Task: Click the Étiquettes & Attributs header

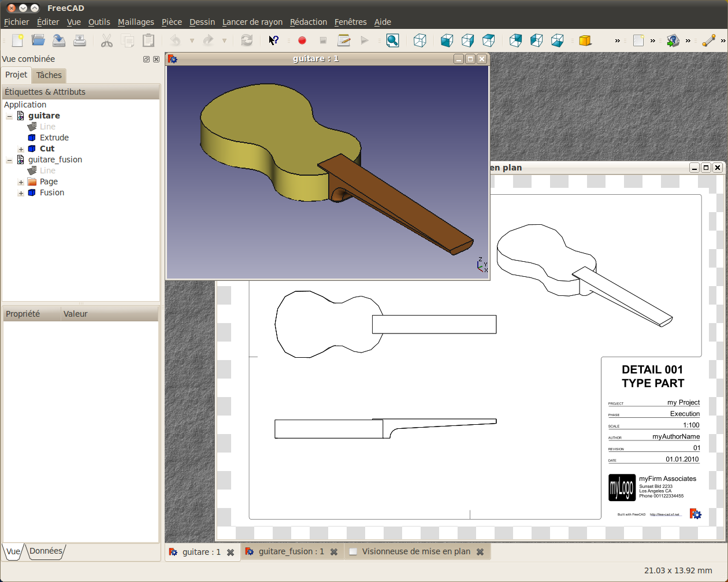Action: pyautogui.click(x=81, y=92)
